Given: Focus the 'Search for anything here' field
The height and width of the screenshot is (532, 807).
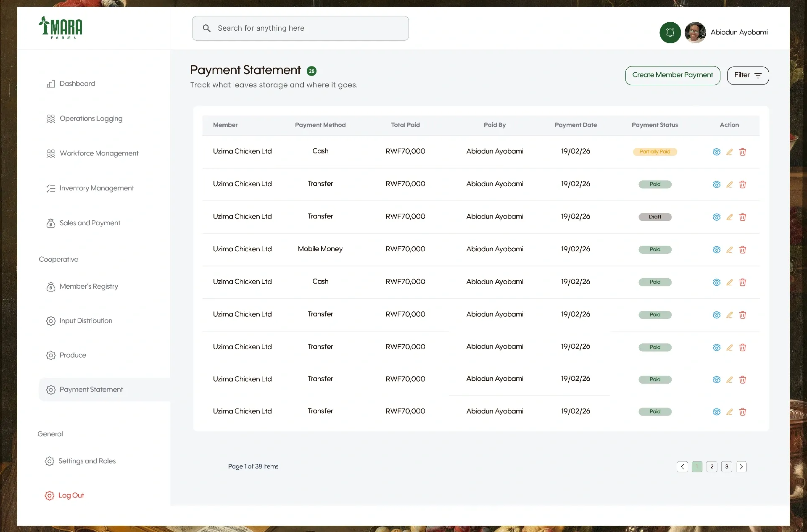Looking at the screenshot, I should click(x=300, y=28).
